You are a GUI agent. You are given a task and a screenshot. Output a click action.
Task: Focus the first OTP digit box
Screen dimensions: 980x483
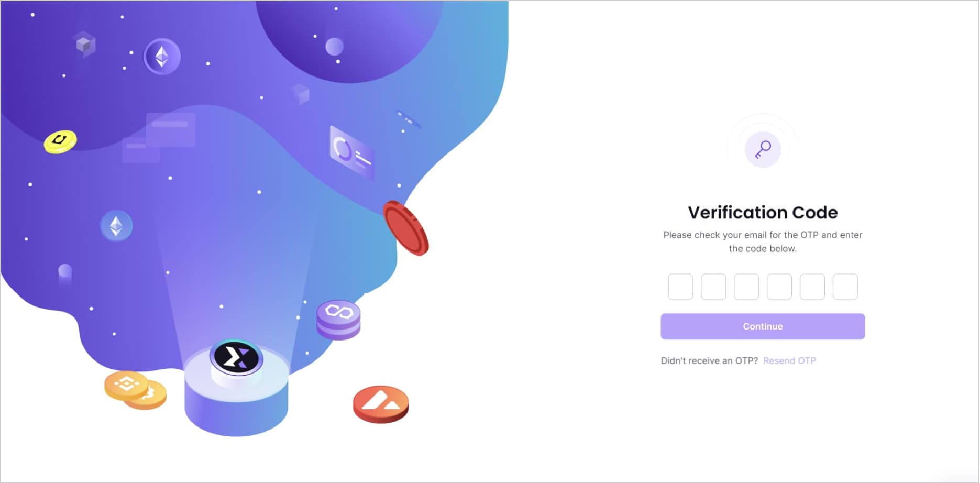[x=680, y=287]
